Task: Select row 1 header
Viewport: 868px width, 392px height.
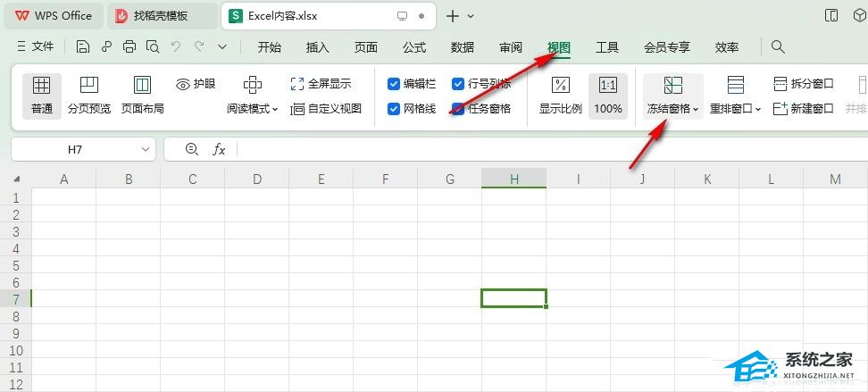Action: (15, 197)
